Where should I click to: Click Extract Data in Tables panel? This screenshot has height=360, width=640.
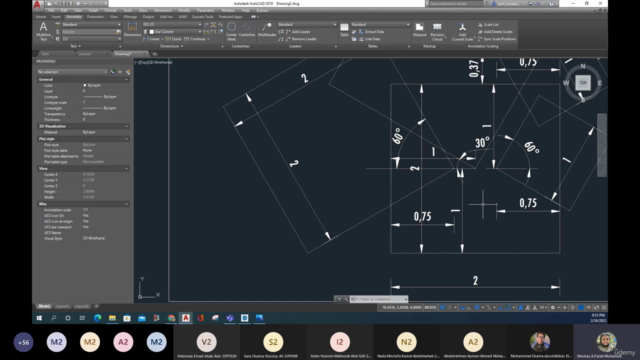[372, 32]
